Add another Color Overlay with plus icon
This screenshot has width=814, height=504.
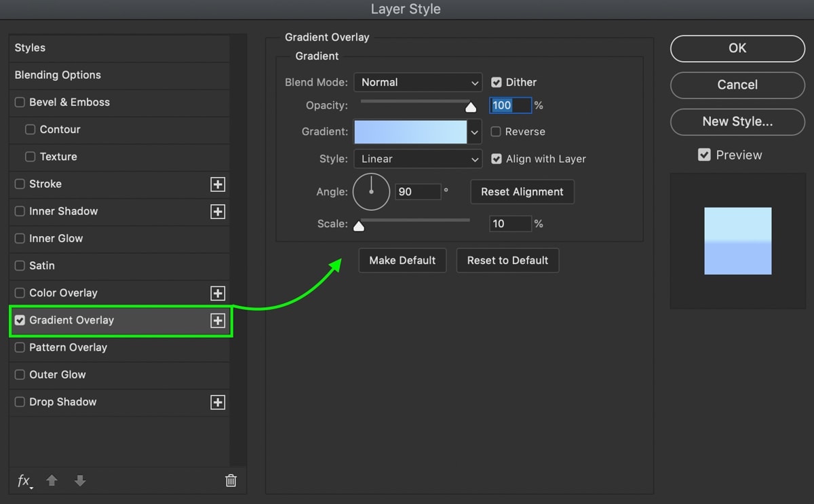click(218, 293)
